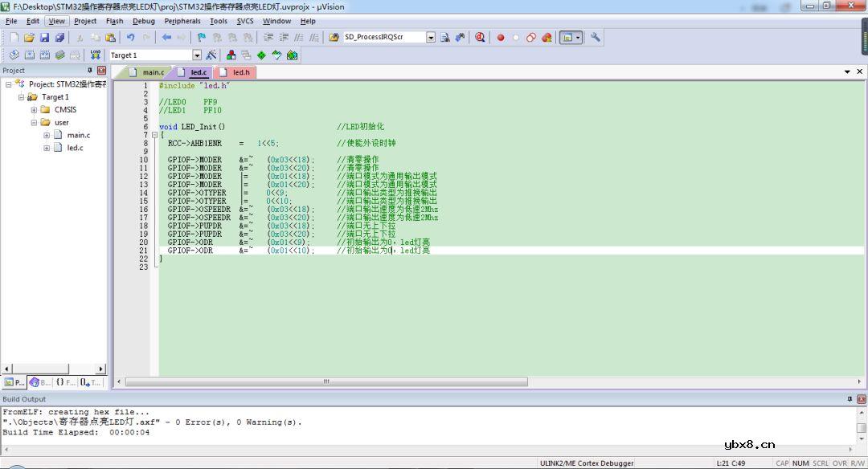The width and height of the screenshot is (868, 469).
Task: Click the Save file icon
Action: click(x=45, y=38)
